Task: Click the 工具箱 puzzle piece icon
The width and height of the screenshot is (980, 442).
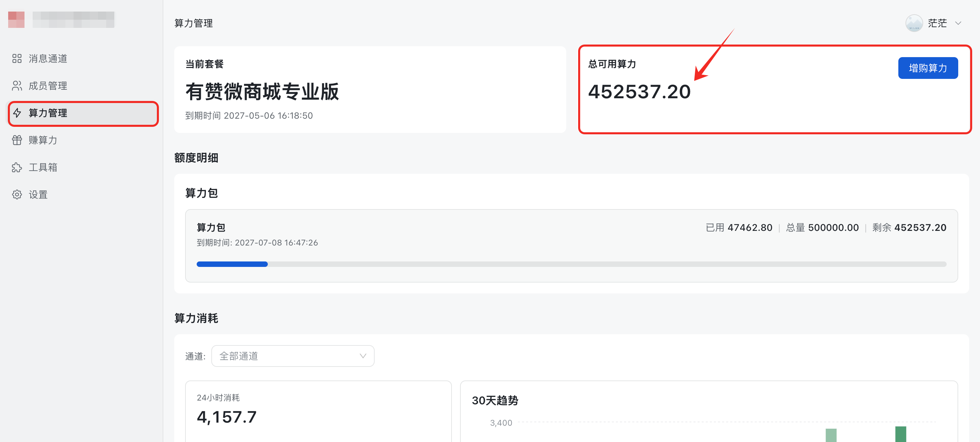Action: coord(17,168)
